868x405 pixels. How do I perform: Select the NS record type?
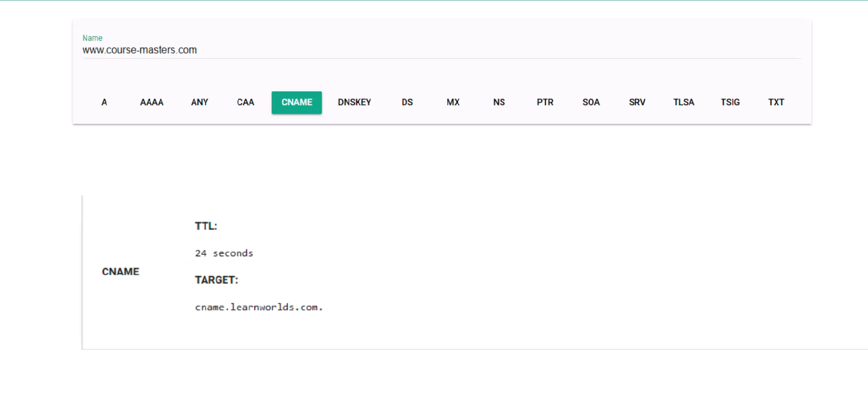pyautogui.click(x=499, y=102)
